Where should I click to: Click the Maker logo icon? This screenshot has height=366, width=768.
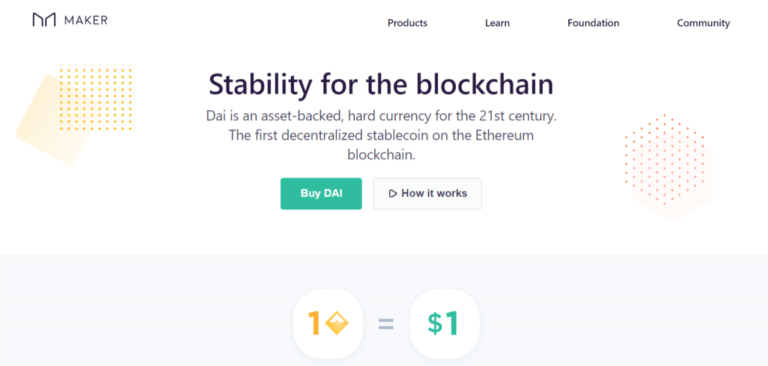point(44,20)
